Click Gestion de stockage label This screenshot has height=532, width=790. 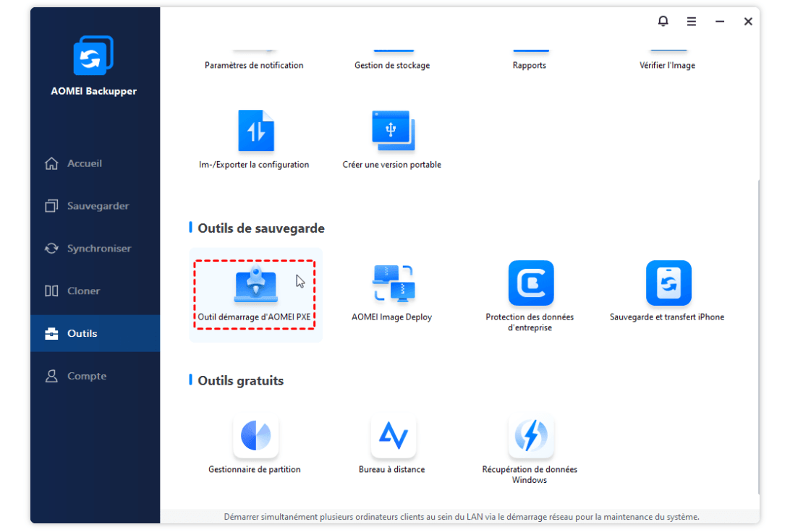pyautogui.click(x=392, y=66)
